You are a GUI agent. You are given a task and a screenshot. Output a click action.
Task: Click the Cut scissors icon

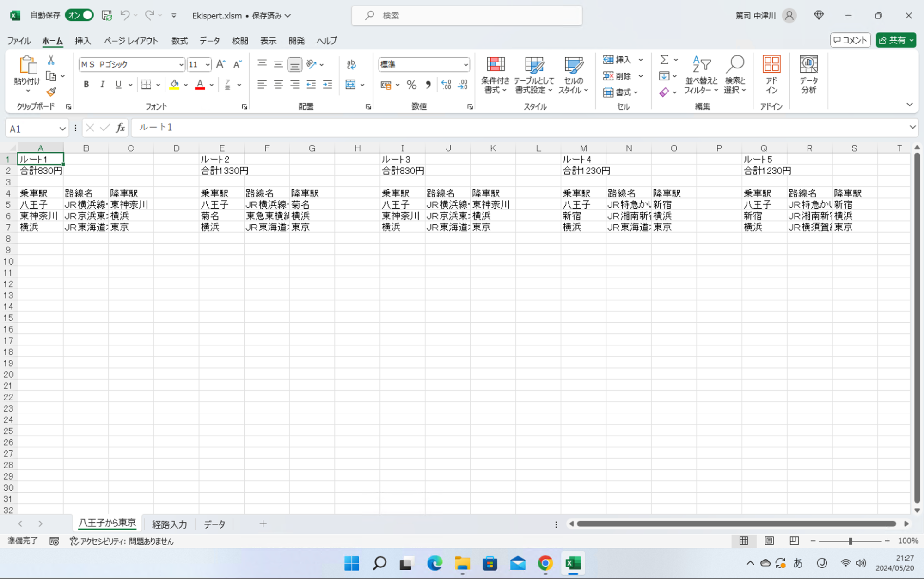[51, 61]
